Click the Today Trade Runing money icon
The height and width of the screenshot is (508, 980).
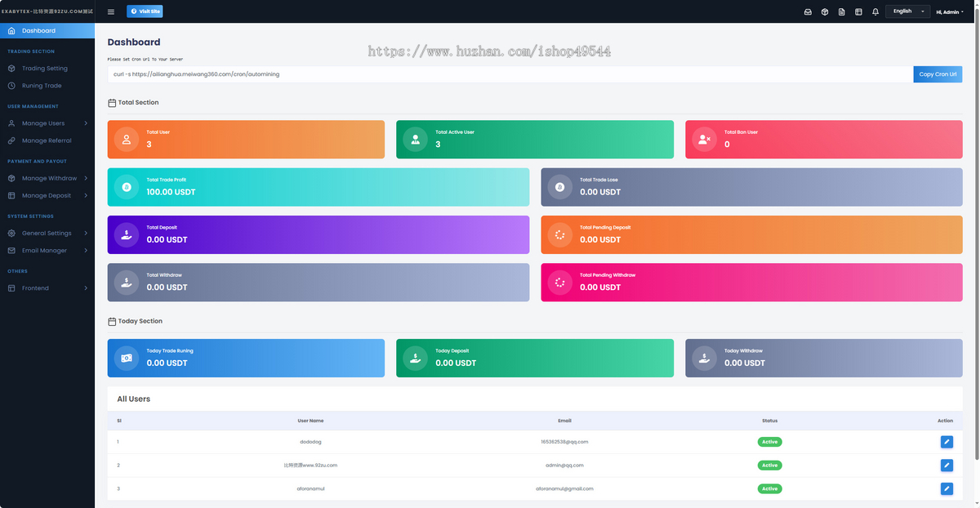pyautogui.click(x=127, y=358)
